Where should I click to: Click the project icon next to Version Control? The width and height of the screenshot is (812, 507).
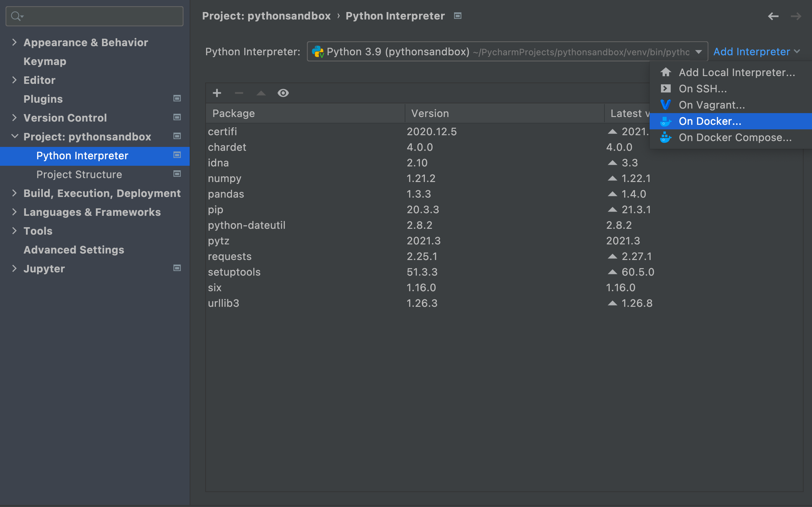[177, 117]
